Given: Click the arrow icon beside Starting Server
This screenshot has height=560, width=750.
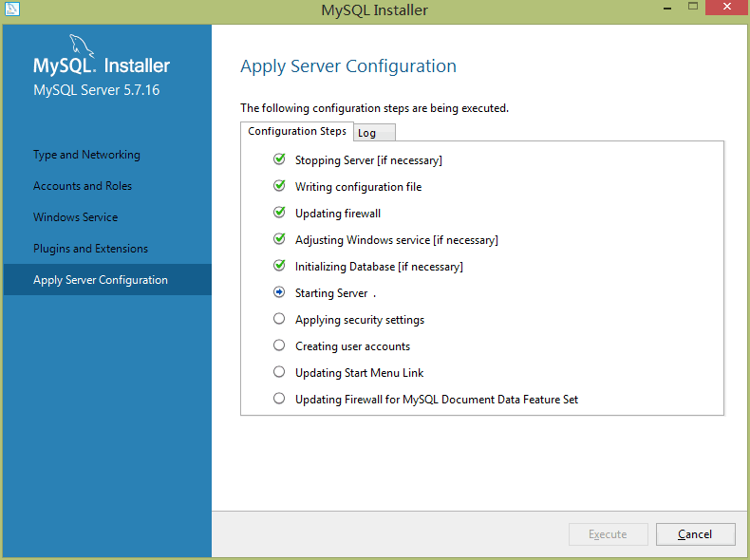Looking at the screenshot, I should click(279, 292).
